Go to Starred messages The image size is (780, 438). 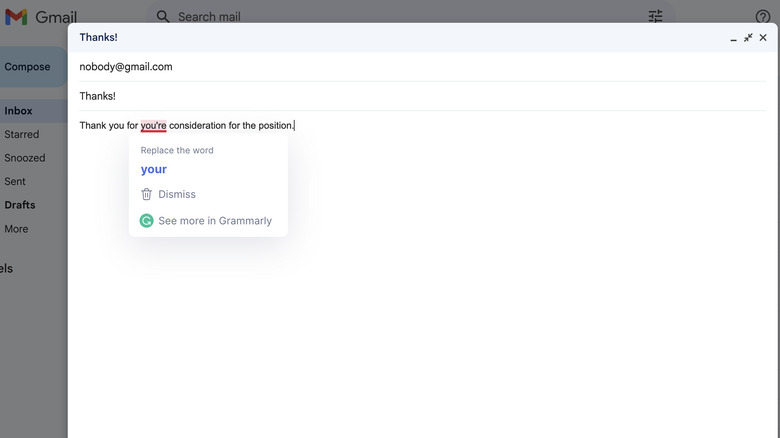[21, 134]
